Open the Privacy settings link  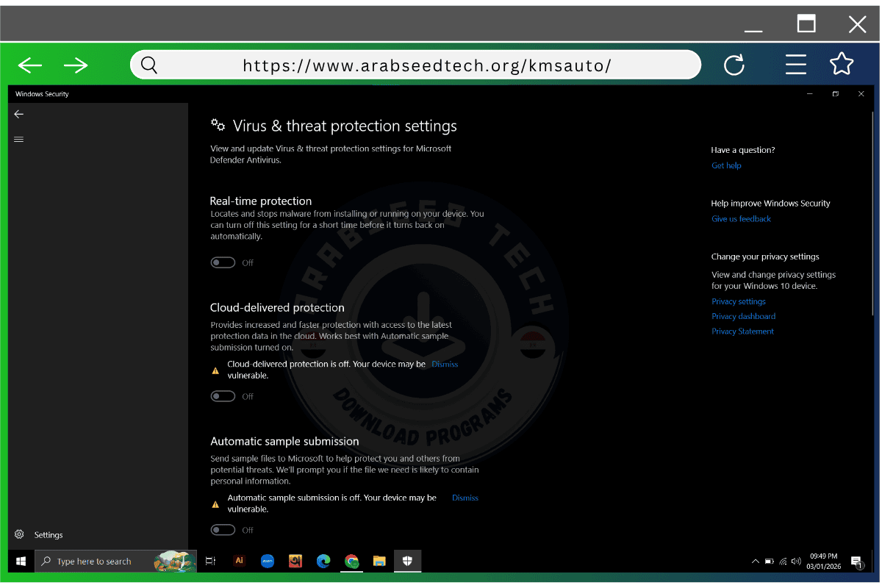[739, 301]
